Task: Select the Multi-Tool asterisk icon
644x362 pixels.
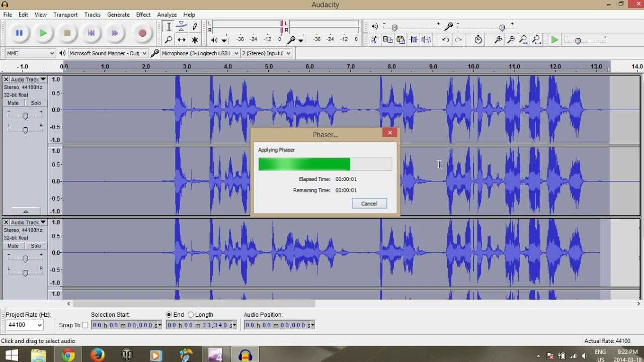Action: click(195, 40)
